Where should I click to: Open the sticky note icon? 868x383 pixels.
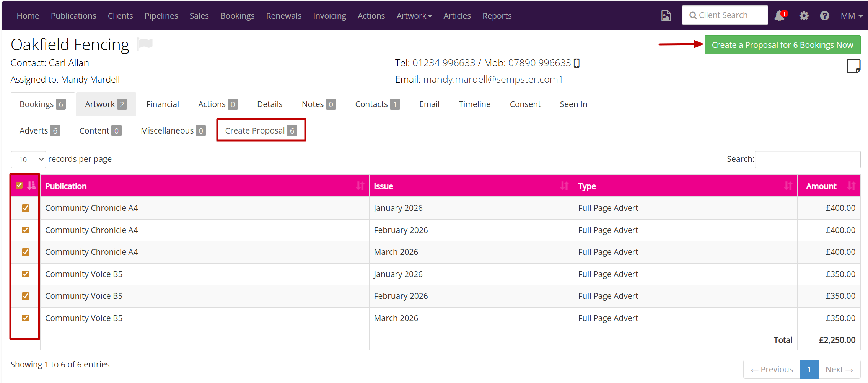pos(853,66)
